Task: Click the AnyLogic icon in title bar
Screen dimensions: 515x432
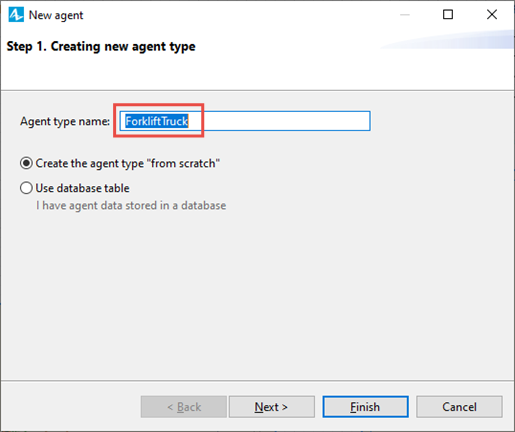Action: (16, 15)
